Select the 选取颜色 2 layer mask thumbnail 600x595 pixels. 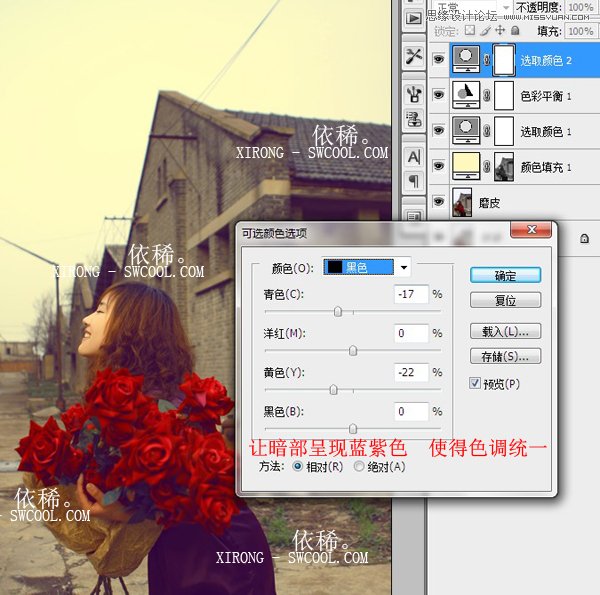[504, 60]
